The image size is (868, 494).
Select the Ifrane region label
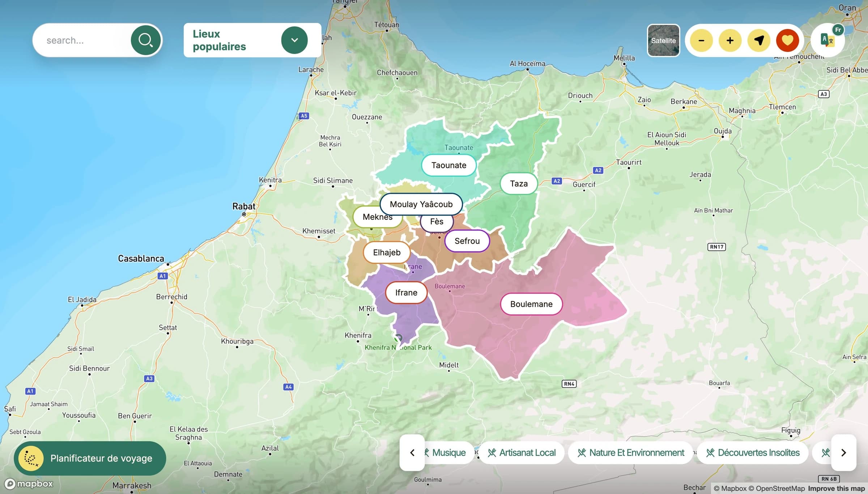[x=406, y=293]
